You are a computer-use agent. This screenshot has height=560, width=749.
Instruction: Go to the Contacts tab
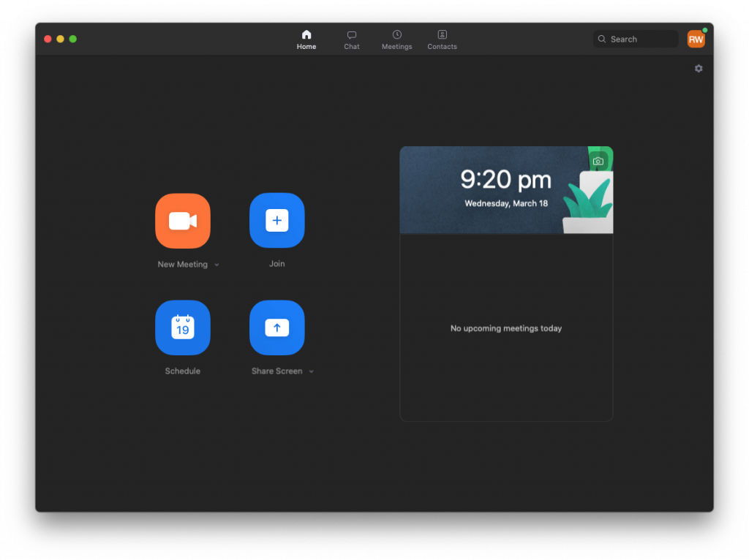coord(443,39)
